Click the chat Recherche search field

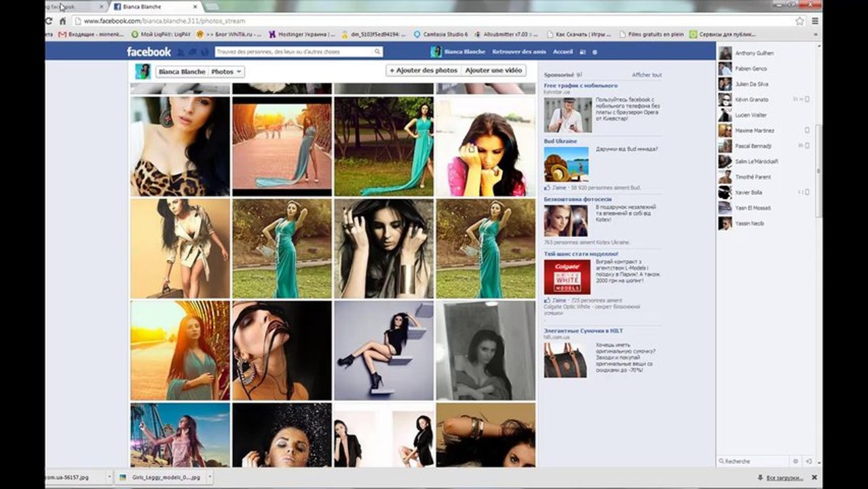pos(753,461)
